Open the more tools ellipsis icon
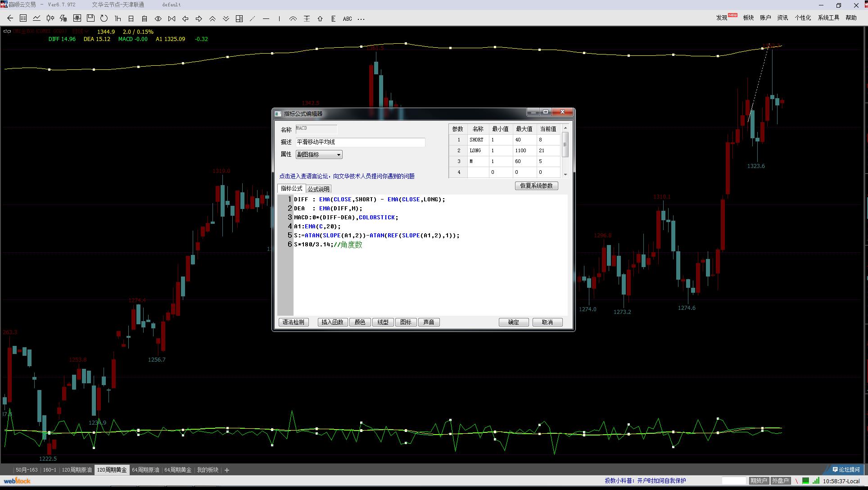This screenshot has height=490, width=868. (x=361, y=19)
